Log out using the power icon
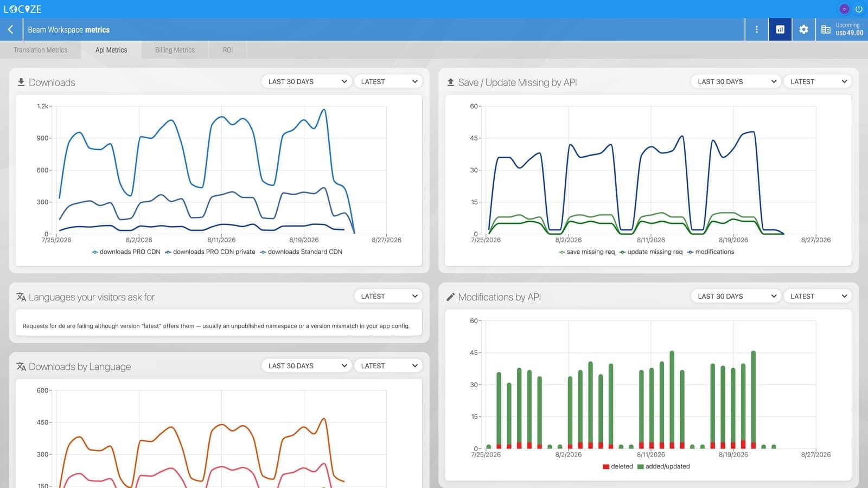This screenshot has height=488, width=868. (x=859, y=9)
